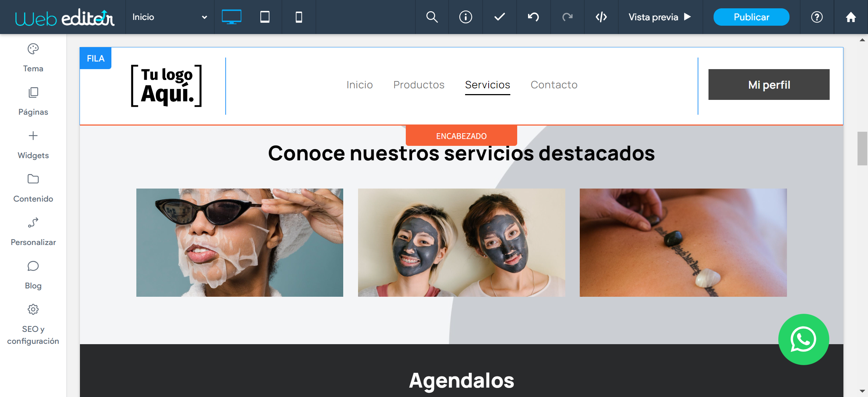Expand the Inicio page dropdown

(170, 17)
